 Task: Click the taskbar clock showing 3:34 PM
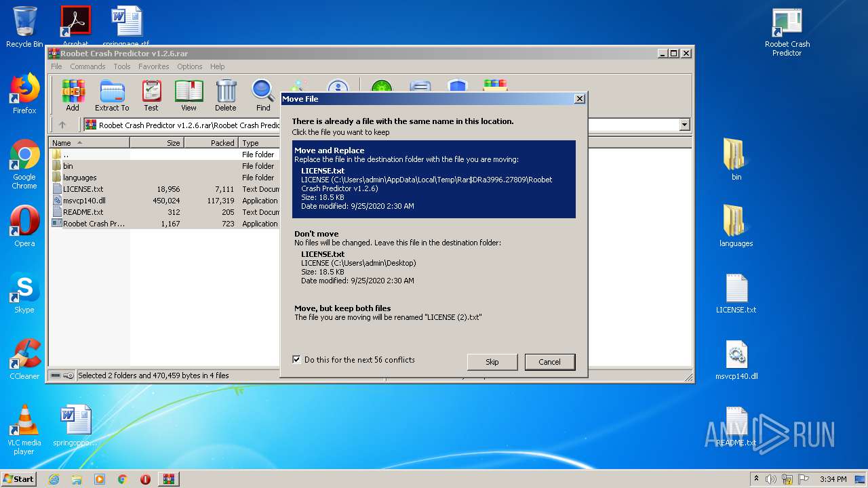click(833, 479)
